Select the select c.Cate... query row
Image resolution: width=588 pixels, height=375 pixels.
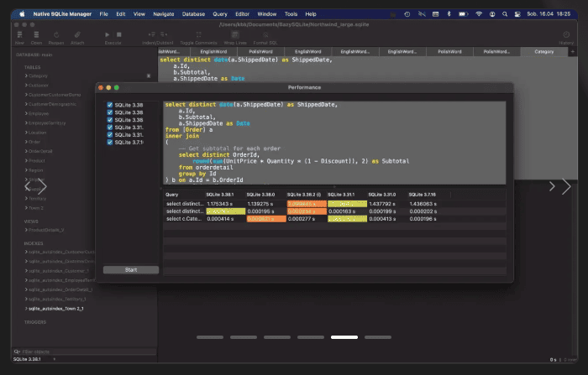(334, 219)
